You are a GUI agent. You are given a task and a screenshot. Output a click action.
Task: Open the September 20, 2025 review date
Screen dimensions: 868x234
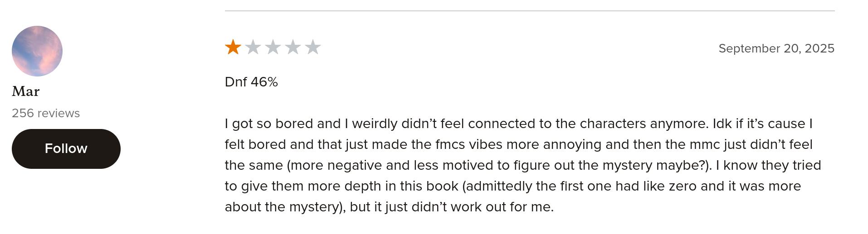776,48
